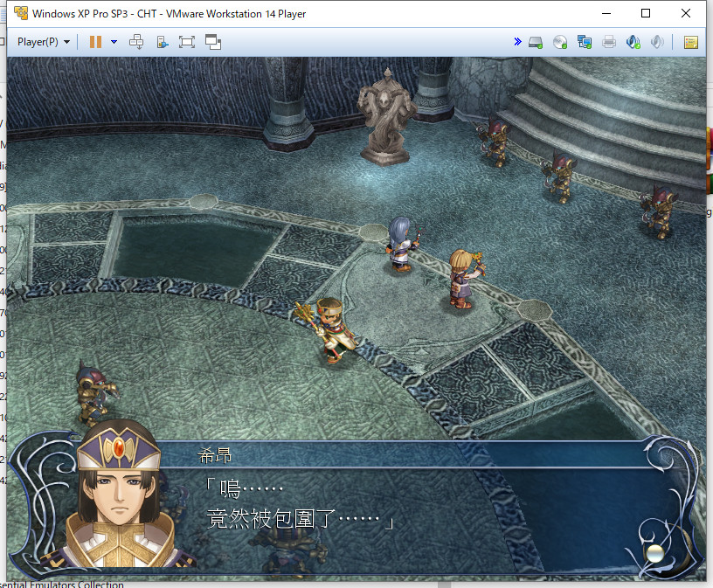The image size is (713, 588).
Task: Click the blond character holding a staff
Action: (x=465, y=280)
